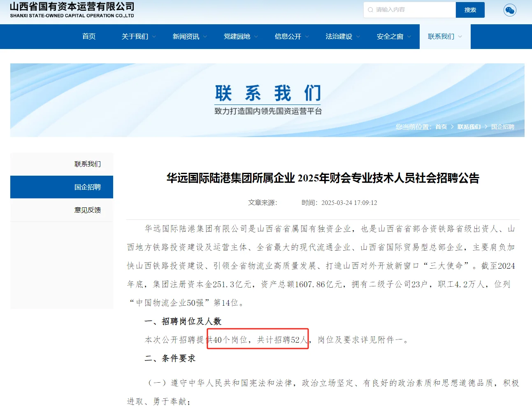This screenshot has width=532, height=409.
Task: Open the 首页 navigation item
Action: 89,37
